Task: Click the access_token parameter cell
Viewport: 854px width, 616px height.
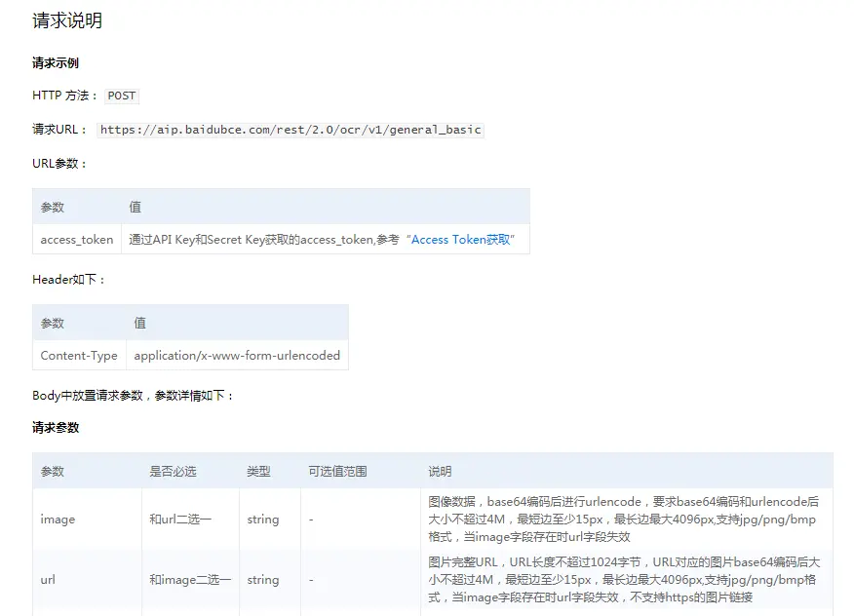Action: 77,240
